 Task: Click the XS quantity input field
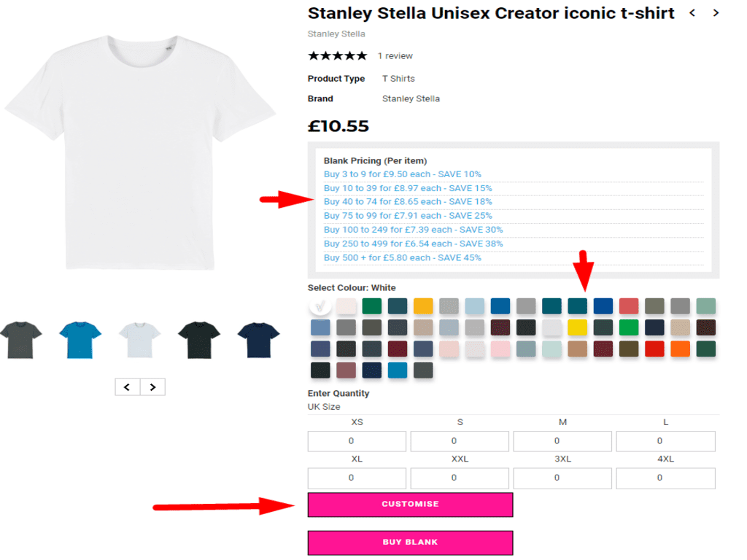pyautogui.click(x=356, y=440)
